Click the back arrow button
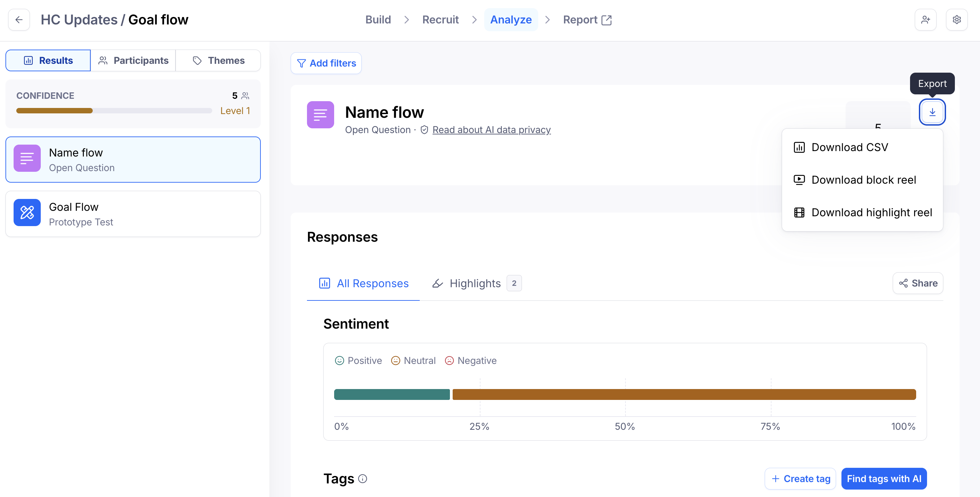The width and height of the screenshot is (980, 497). coord(19,20)
